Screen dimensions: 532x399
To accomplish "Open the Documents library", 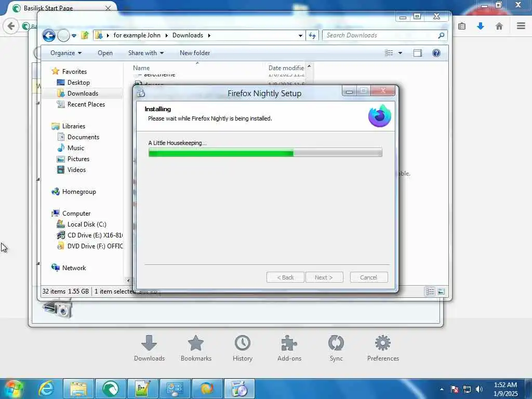I will [83, 137].
